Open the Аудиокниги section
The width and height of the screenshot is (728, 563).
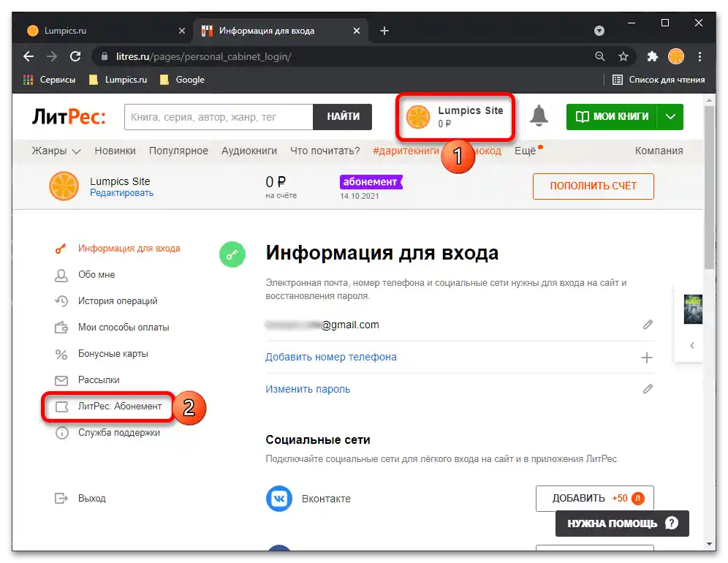249,151
